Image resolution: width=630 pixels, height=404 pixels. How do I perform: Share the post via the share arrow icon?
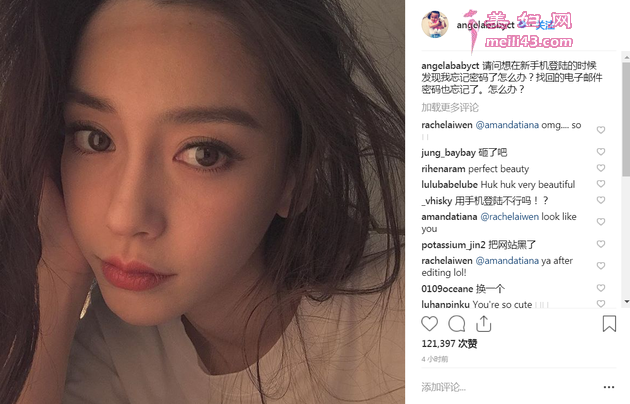point(484,324)
